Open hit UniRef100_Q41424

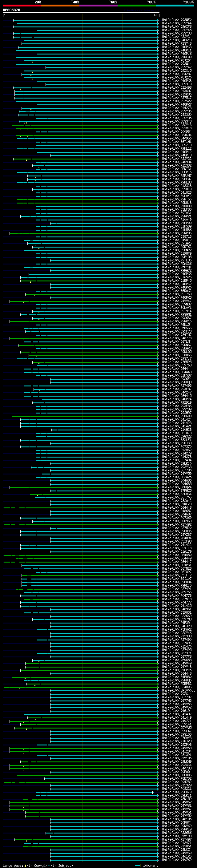[x=176, y=419]
